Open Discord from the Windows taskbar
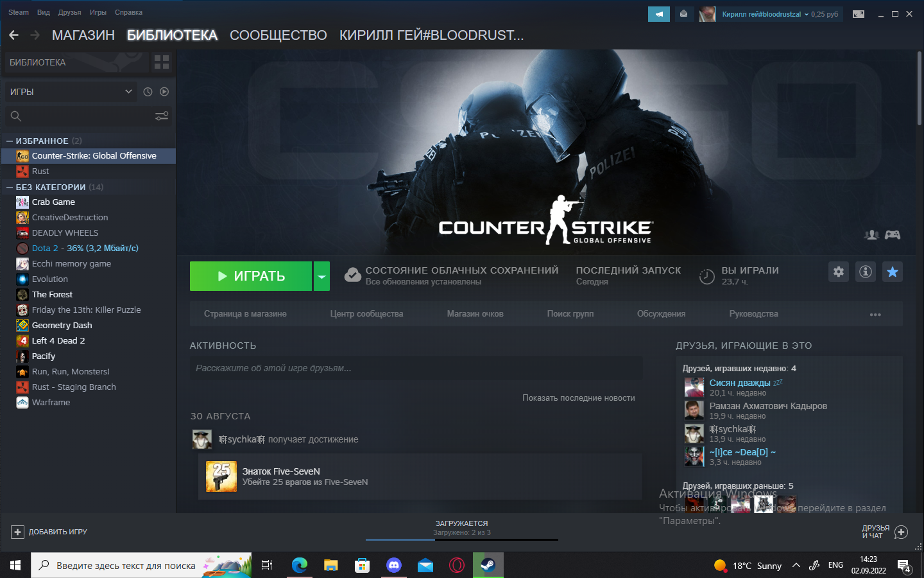This screenshot has height=578, width=924. pyautogui.click(x=394, y=565)
